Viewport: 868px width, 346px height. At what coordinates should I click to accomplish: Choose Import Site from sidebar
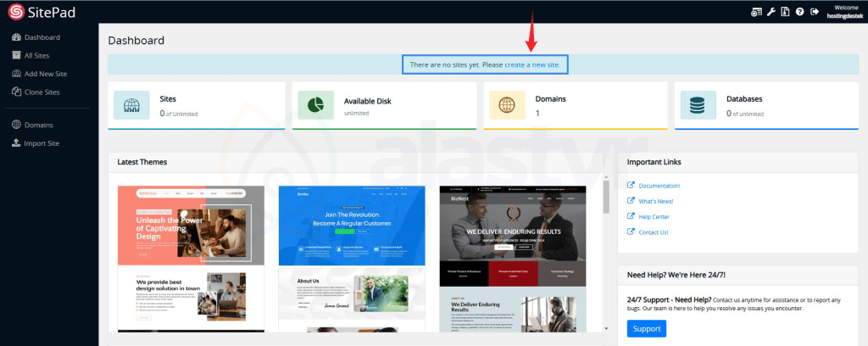click(42, 143)
